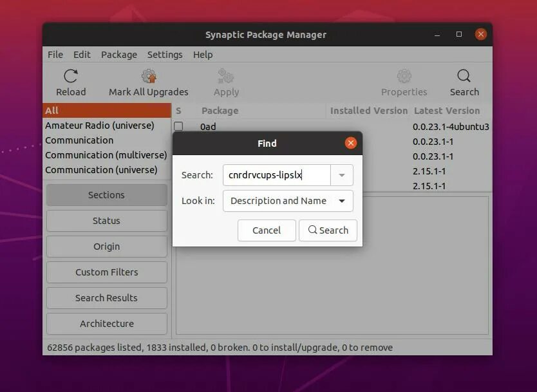Click the status bar packages summary
This screenshot has width=537, height=392.
tap(220, 348)
